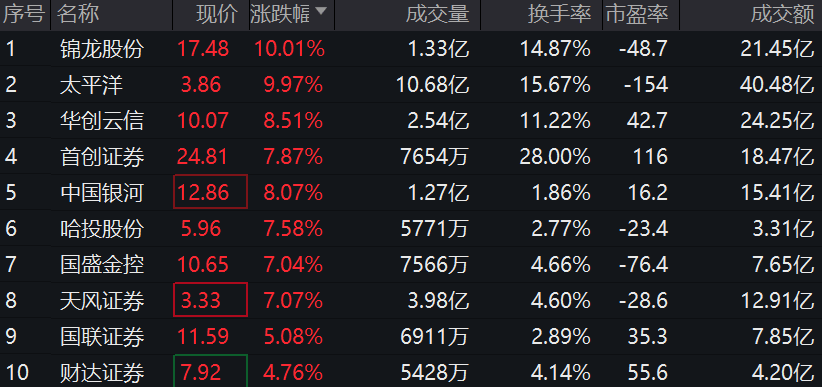The width and height of the screenshot is (822, 387).
Task: Click the turnover amount 18.47亿
Action: point(777,157)
